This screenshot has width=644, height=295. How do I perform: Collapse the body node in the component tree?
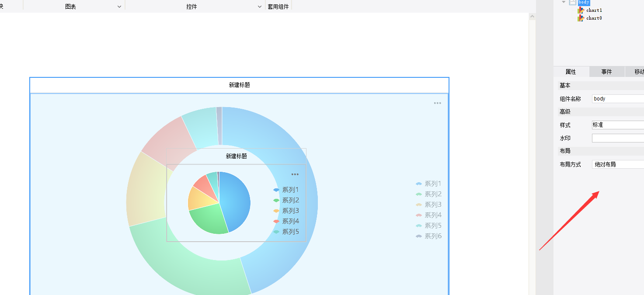coord(564,2)
